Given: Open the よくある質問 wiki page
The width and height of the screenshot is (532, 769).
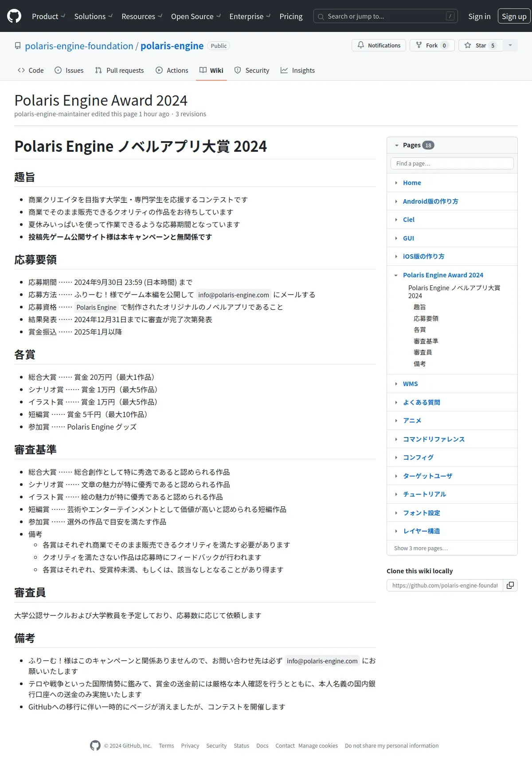Looking at the screenshot, I should (422, 402).
